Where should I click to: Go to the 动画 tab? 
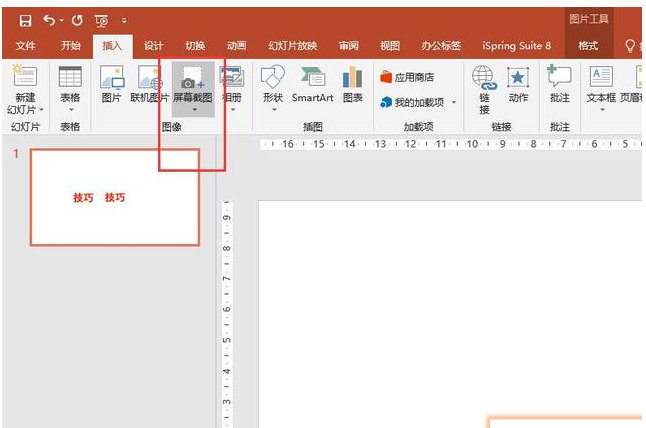point(236,46)
